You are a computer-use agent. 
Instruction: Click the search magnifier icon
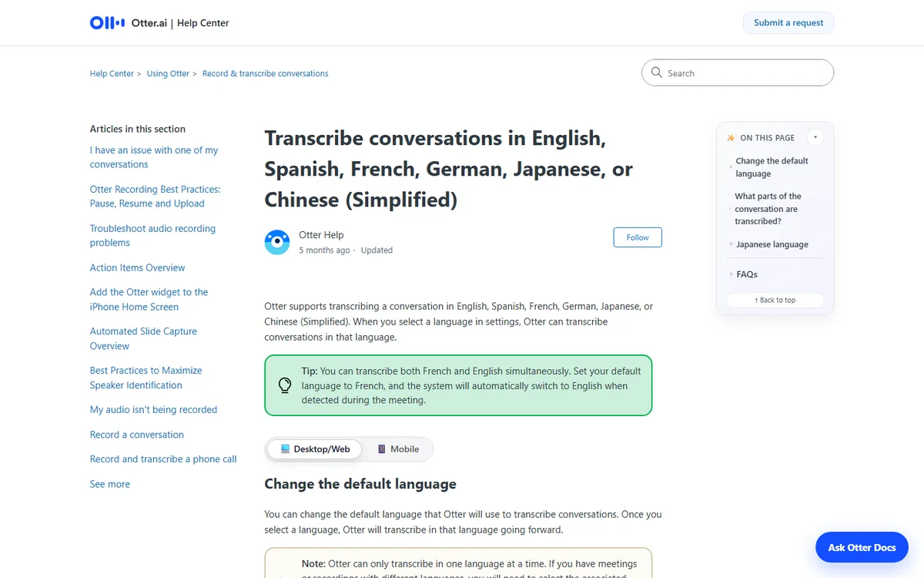pyautogui.click(x=657, y=72)
